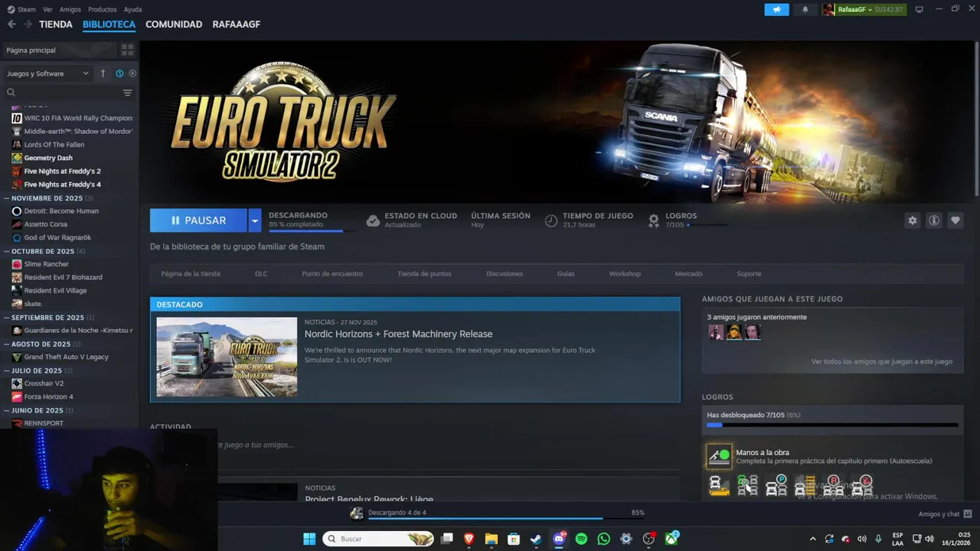980x551 pixels.
Task: Select Grand Theft Auto V Legacy
Action: [66, 357]
